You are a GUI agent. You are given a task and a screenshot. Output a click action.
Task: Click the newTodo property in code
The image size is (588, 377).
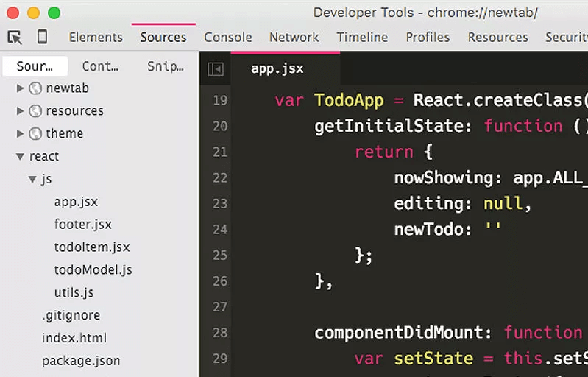[428, 229]
